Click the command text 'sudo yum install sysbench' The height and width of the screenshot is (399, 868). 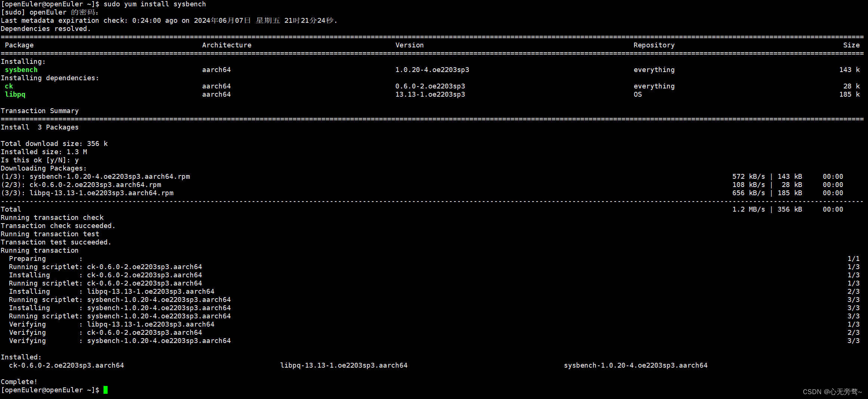pos(155,4)
